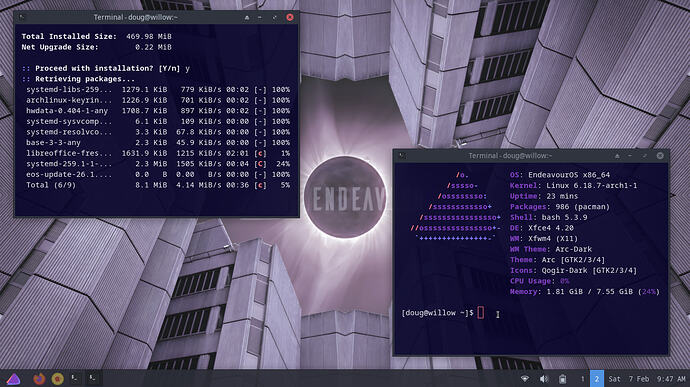Open the panel clock showing Sat 7 Feb 9:47 AM
Screen dimensions: 690x387
tap(647, 379)
